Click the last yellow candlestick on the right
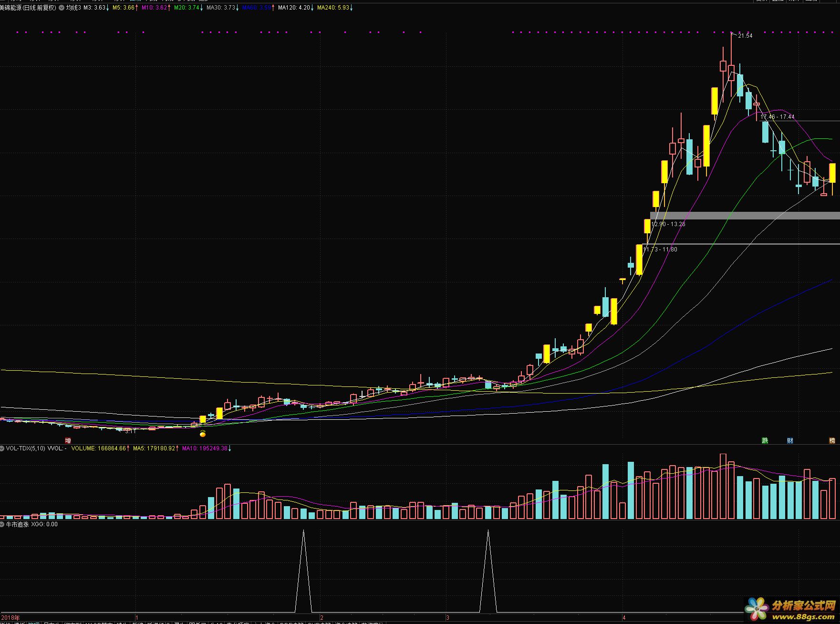 pos(832,173)
